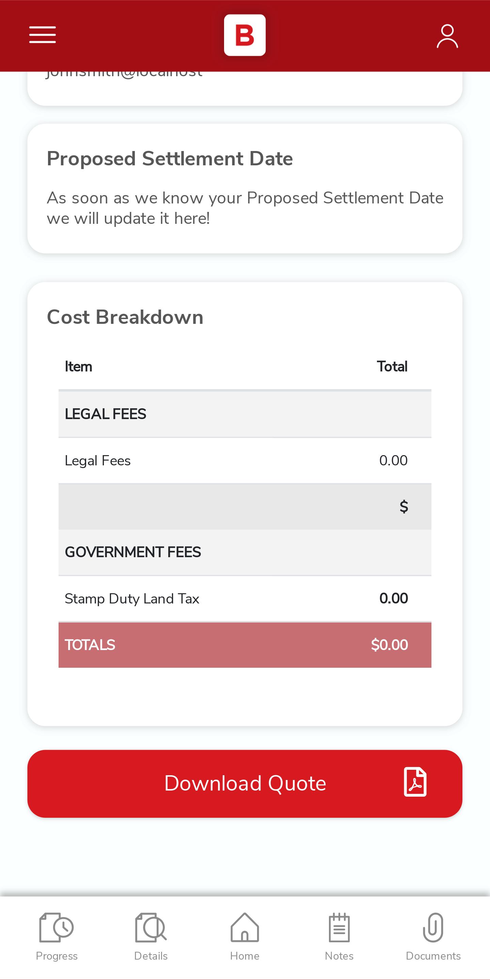This screenshot has height=980, width=490.
Task: Tap the Progress folder-clock icon
Action: coord(56,928)
